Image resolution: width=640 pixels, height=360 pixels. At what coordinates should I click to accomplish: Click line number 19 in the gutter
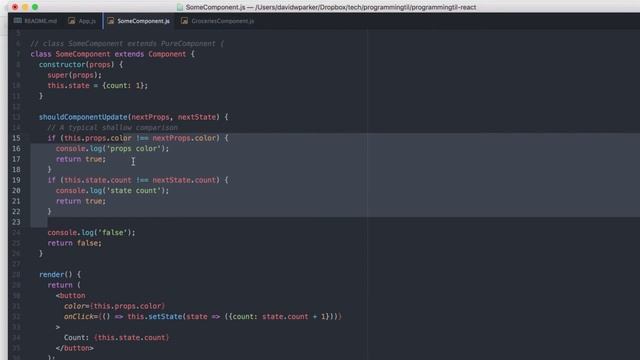pyautogui.click(x=16, y=180)
